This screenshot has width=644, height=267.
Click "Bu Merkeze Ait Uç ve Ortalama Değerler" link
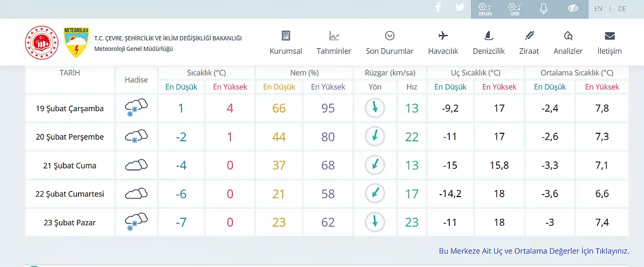(x=534, y=251)
